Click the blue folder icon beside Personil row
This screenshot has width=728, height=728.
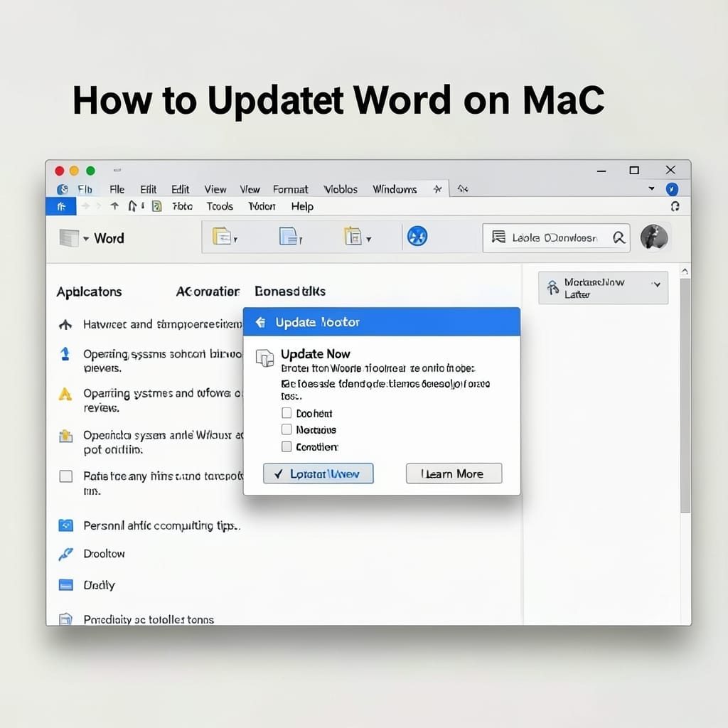66,525
